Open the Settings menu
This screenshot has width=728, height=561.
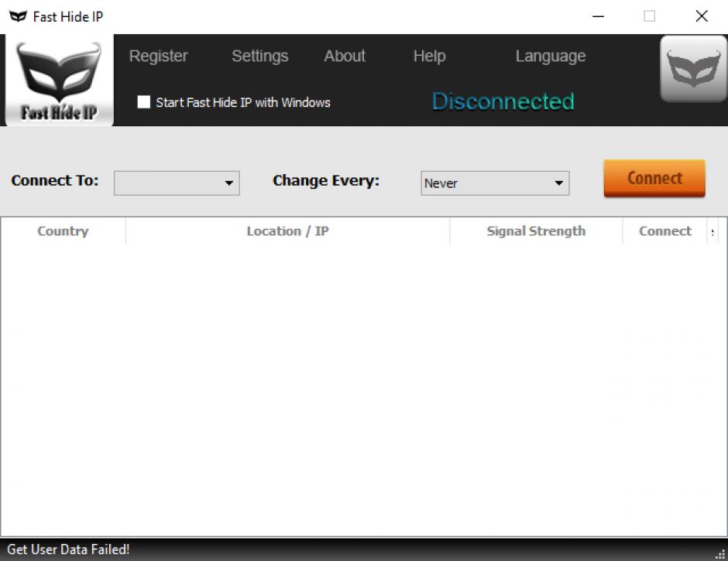[x=260, y=56]
